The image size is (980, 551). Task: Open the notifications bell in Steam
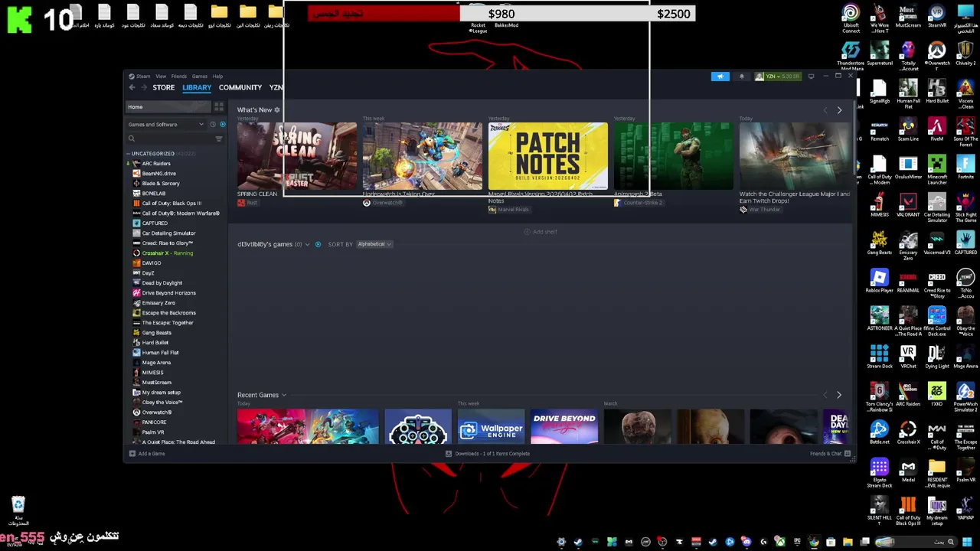(x=741, y=77)
